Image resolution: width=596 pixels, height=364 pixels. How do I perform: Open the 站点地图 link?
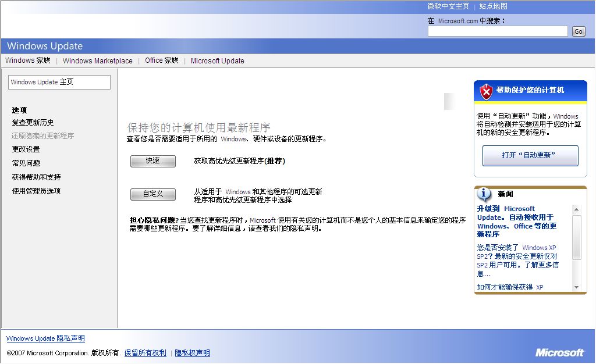(494, 6)
